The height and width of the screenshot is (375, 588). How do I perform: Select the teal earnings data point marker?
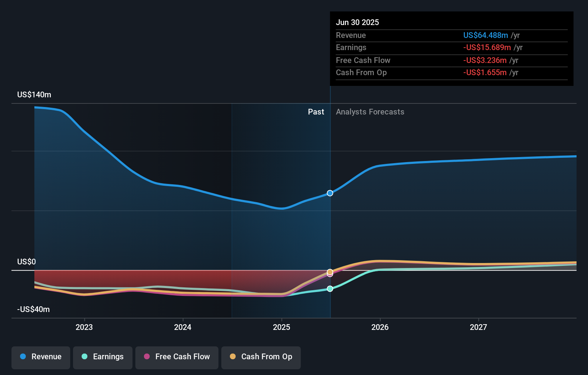(x=330, y=288)
